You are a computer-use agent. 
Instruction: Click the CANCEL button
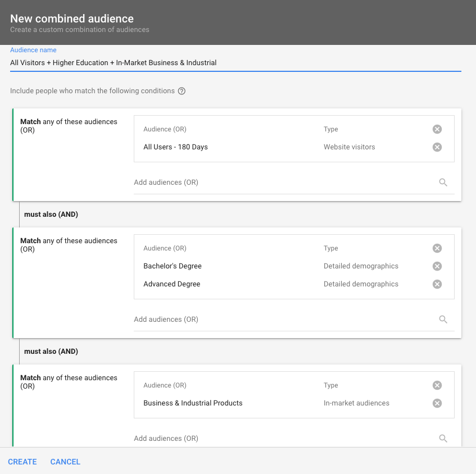65,462
